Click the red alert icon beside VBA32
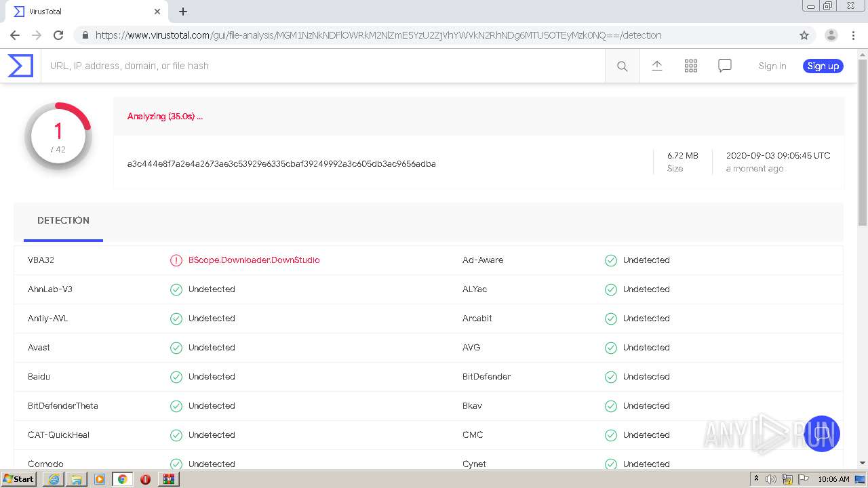This screenshot has width=868, height=488. [176, 260]
